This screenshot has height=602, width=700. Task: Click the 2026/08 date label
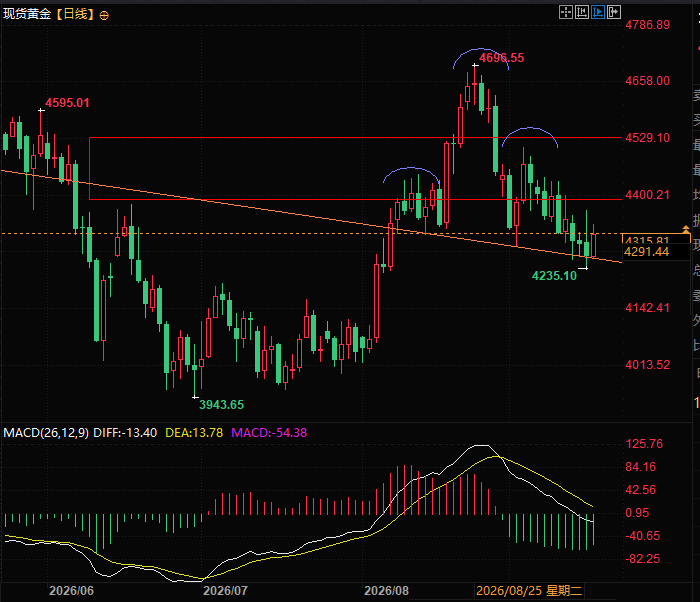(x=386, y=591)
